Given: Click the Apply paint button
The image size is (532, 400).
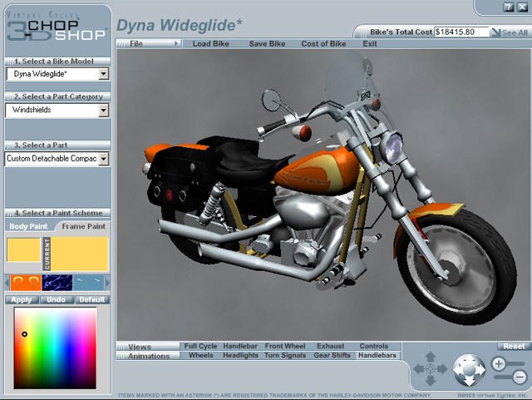Looking at the screenshot, I should pyautogui.click(x=22, y=299).
